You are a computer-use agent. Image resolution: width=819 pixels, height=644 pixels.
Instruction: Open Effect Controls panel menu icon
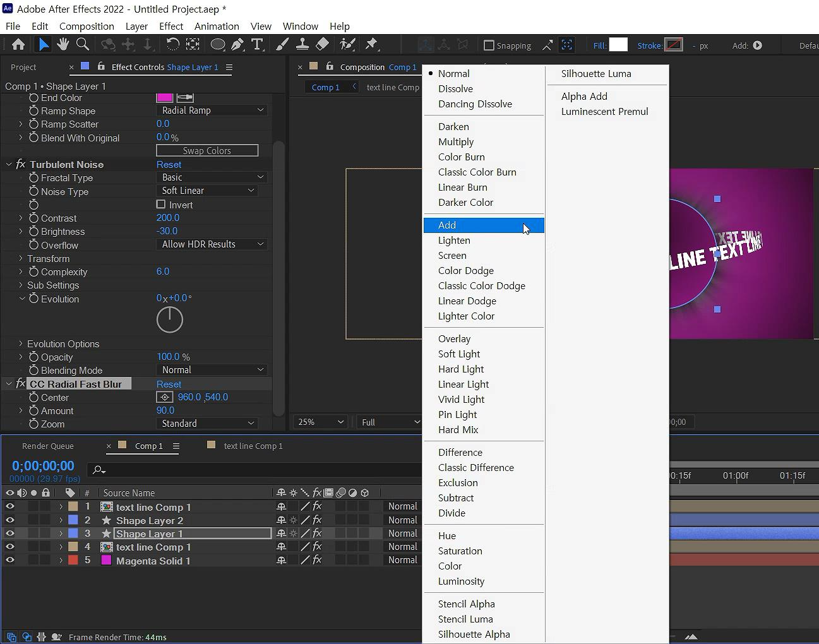229,67
